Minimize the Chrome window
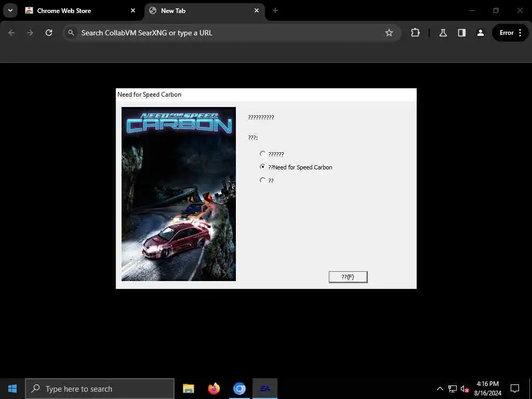Viewport: 532px width, 399px height. click(472, 10)
